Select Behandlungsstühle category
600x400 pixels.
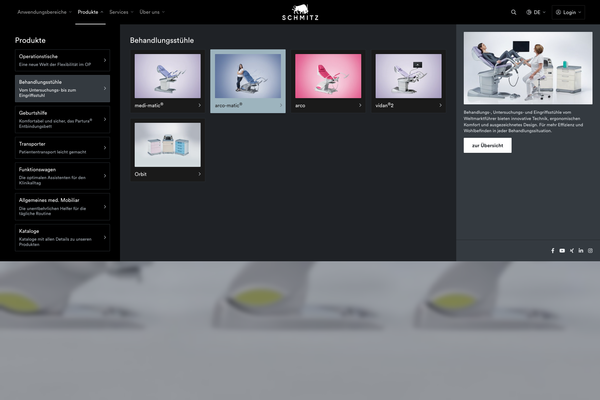click(62, 88)
